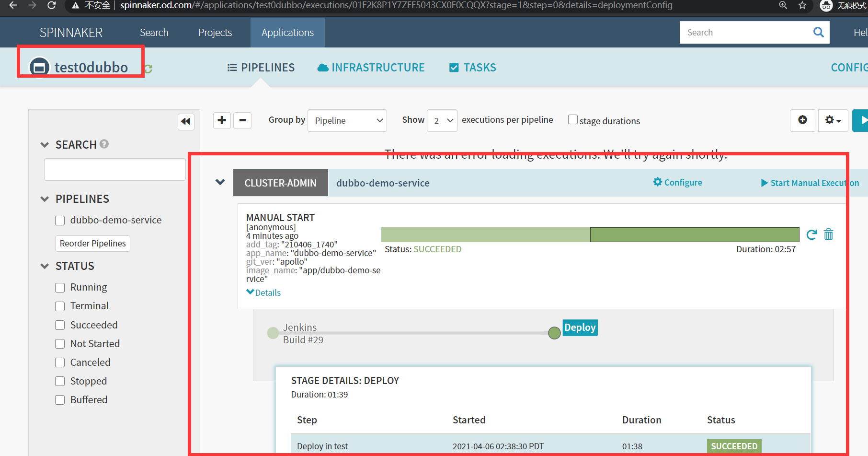Click the search magnifier in Spinnaker header
This screenshot has height=456, width=868.
click(819, 32)
